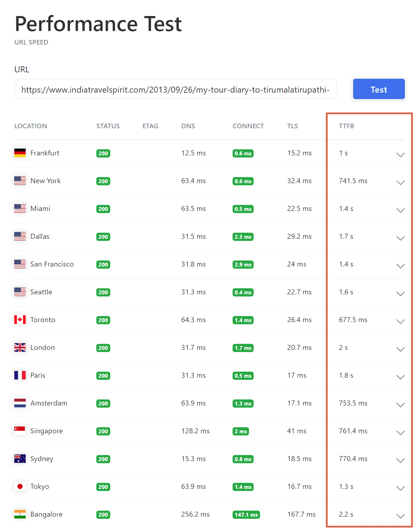Image resolution: width=417 pixels, height=532 pixels.
Task: Click the 147.1 ms connect badge
Action: click(246, 515)
